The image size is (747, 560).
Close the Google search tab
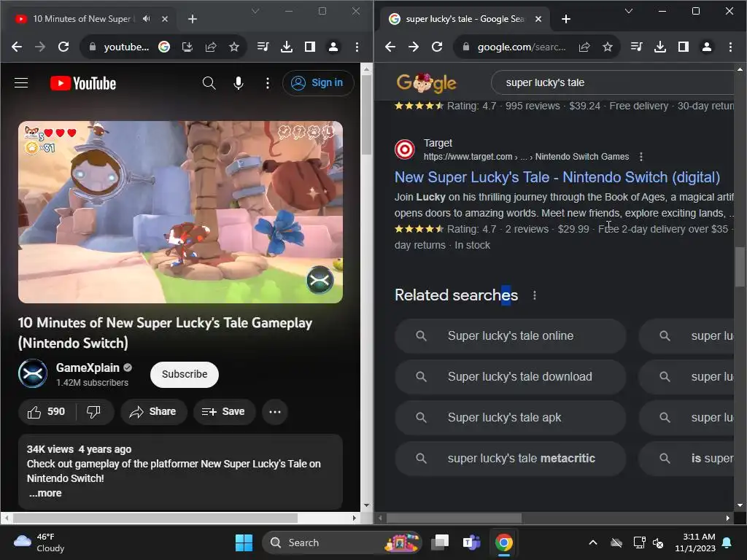pyautogui.click(x=538, y=19)
